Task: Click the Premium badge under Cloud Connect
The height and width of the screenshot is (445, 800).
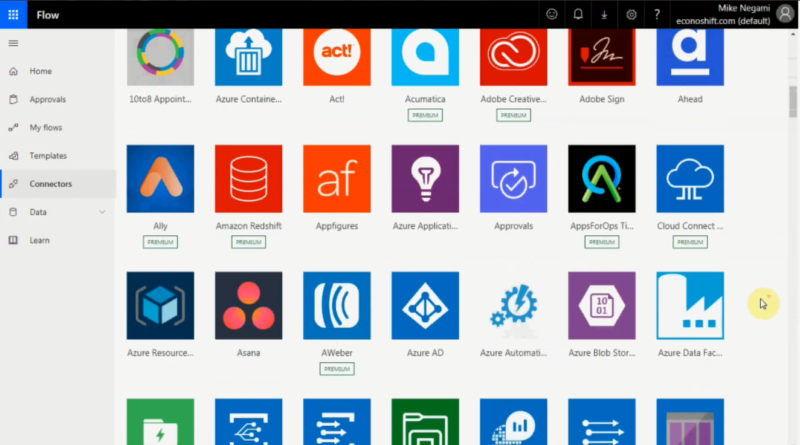Action: [690, 242]
